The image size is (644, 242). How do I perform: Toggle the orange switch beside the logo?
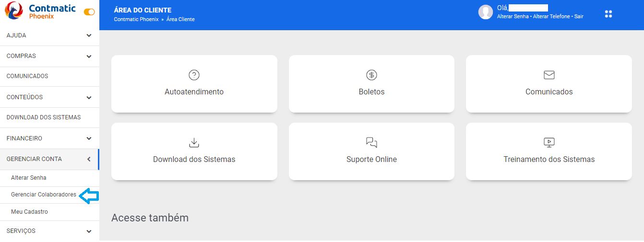click(x=89, y=12)
